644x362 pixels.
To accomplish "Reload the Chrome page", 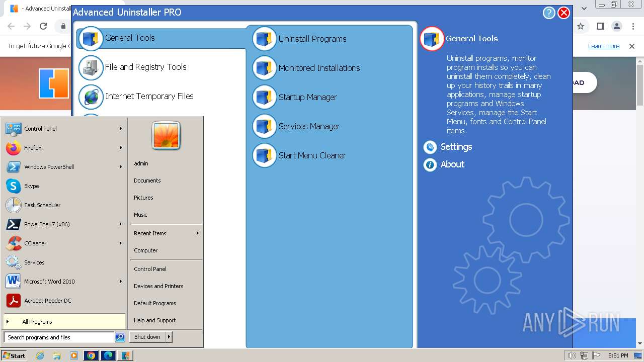I will [x=43, y=26].
